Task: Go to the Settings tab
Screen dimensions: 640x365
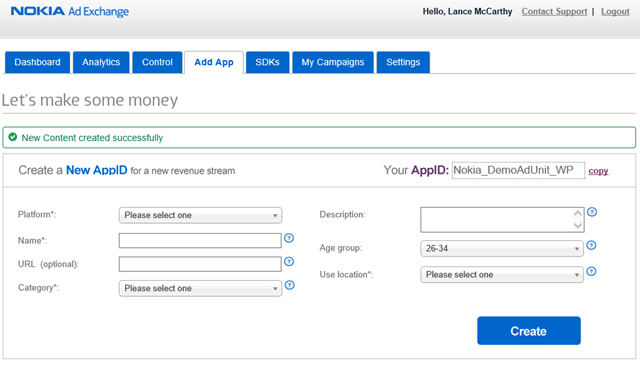Action: click(x=403, y=62)
